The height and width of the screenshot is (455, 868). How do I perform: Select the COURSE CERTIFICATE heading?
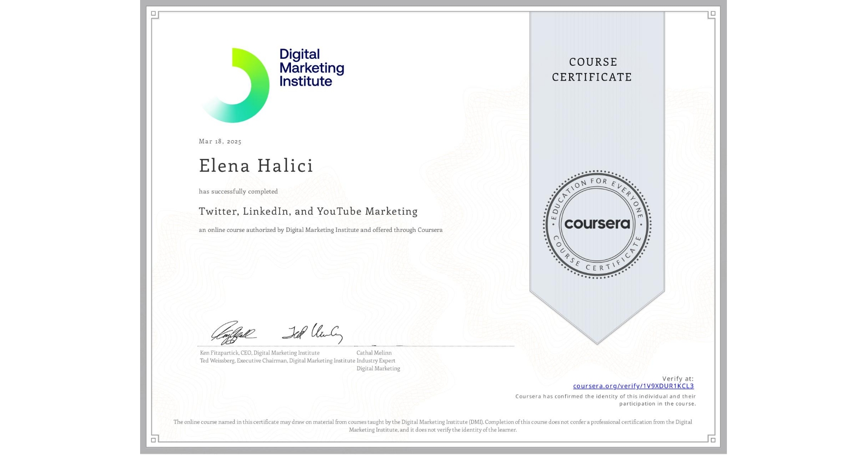592,69
